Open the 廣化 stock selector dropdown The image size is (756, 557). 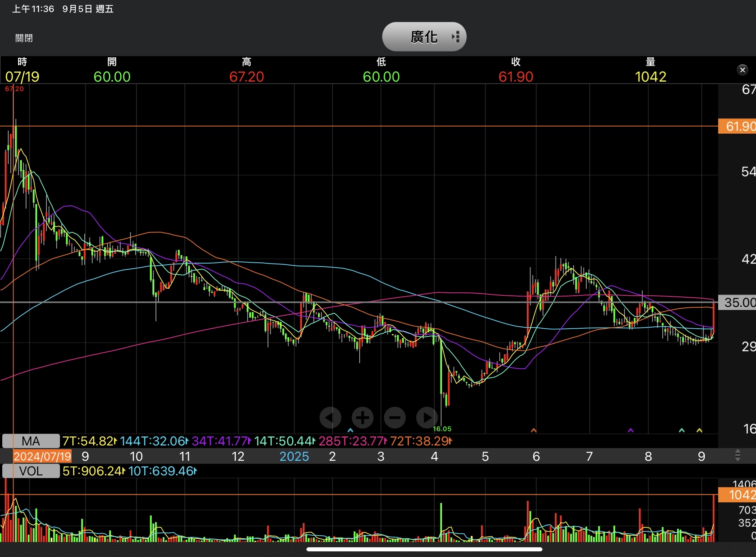point(424,37)
